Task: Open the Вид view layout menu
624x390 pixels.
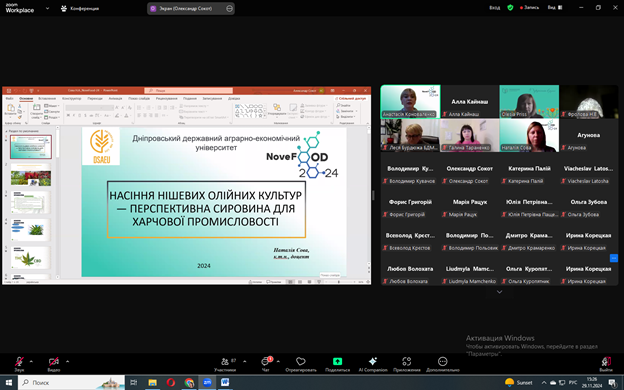Action: [x=555, y=8]
